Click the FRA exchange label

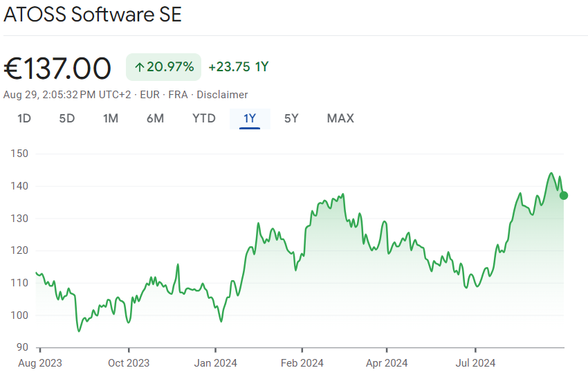point(178,95)
